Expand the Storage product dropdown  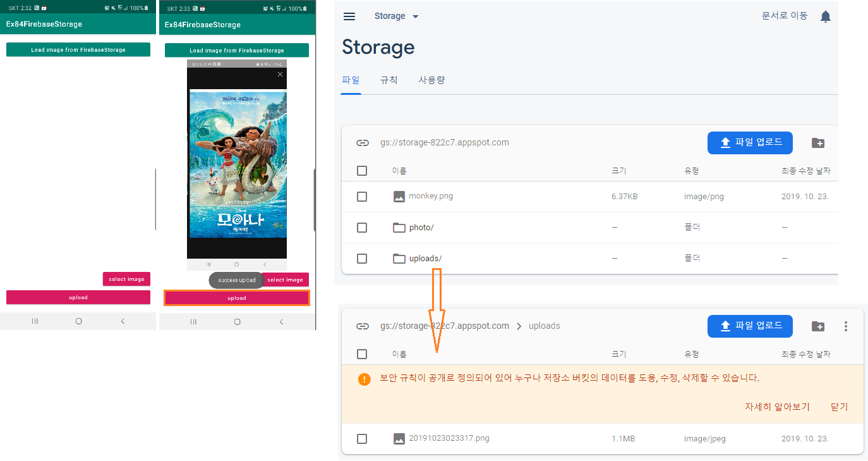pos(396,16)
